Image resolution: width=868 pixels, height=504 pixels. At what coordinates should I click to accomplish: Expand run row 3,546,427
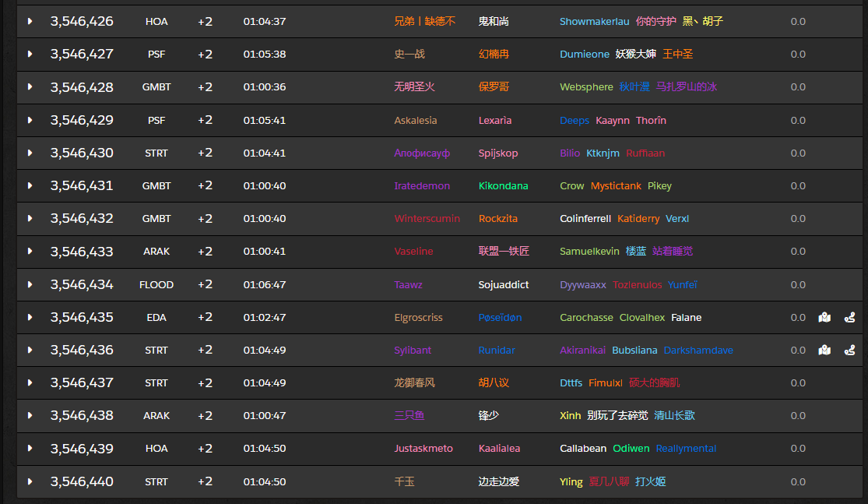point(30,54)
